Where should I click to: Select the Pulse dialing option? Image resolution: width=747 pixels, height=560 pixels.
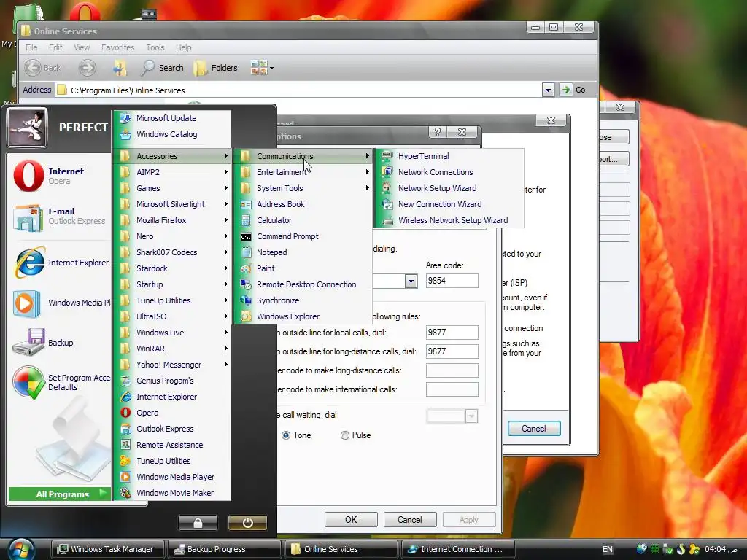click(x=345, y=435)
